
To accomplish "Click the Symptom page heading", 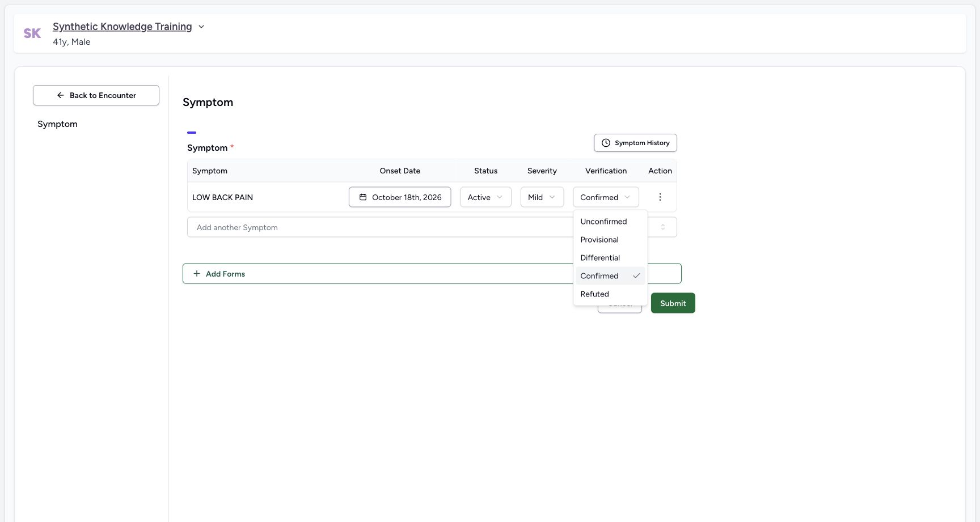I will pyautogui.click(x=208, y=103).
